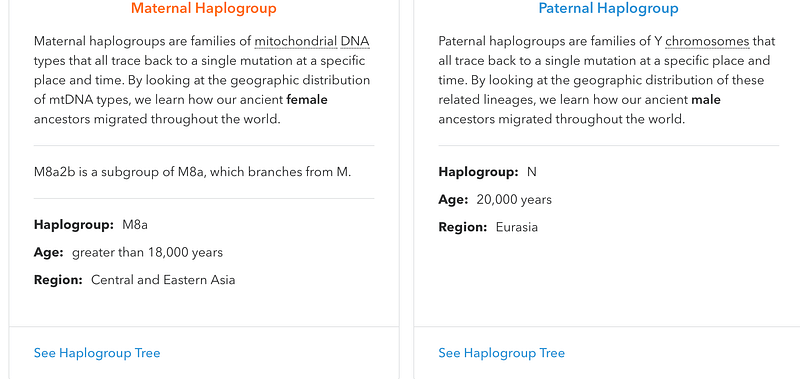This screenshot has width=800, height=379.
Task: Click the Region label in Maternal card
Action: [x=58, y=280]
